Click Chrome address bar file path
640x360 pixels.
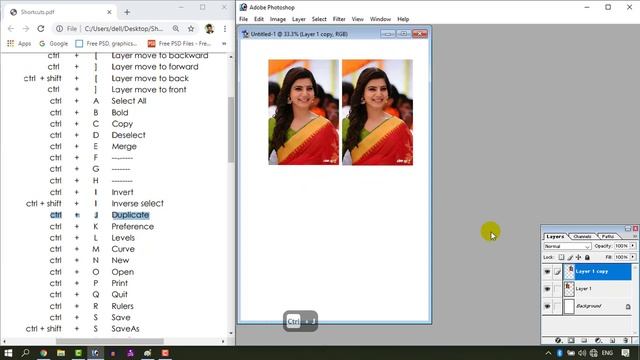(124, 29)
